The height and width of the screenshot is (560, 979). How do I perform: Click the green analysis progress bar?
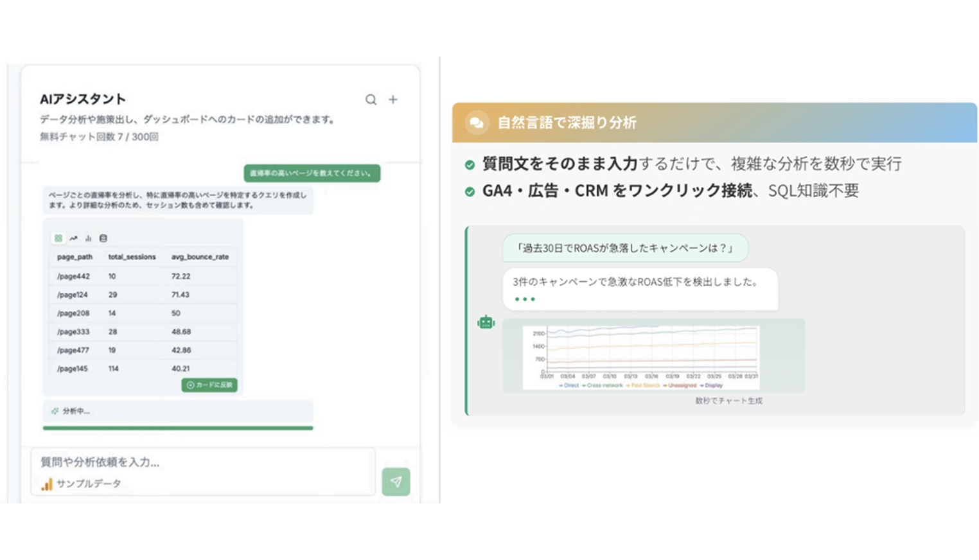(177, 428)
